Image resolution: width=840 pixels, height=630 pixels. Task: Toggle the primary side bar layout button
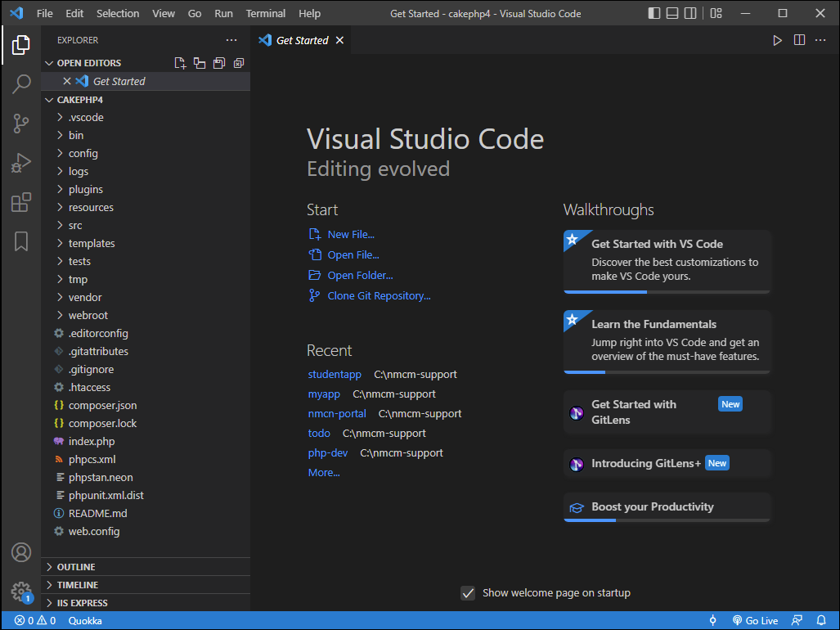[654, 13]
